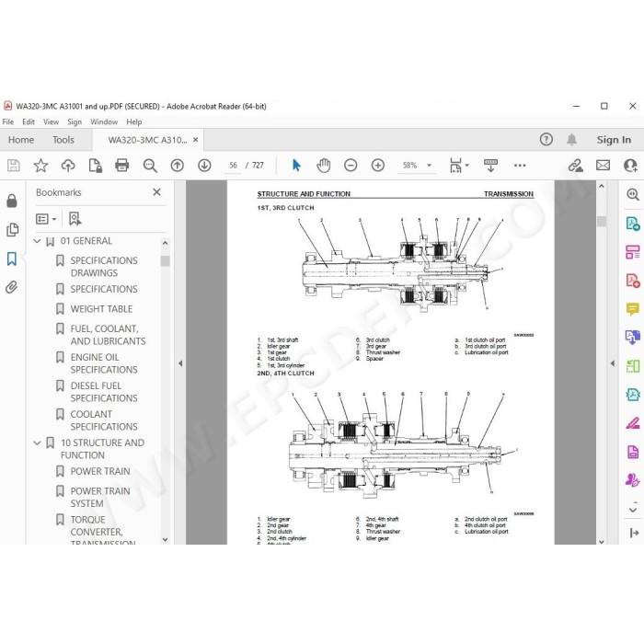Open the Page Thumbnails panel
The height and width of the screenshot is (644, 644).
tap(12, 230)
